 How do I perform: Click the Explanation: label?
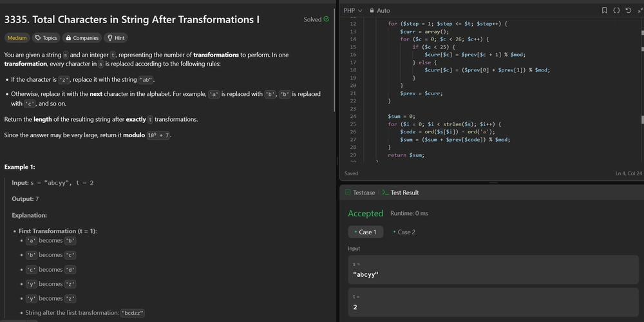(x=29, y=215)
